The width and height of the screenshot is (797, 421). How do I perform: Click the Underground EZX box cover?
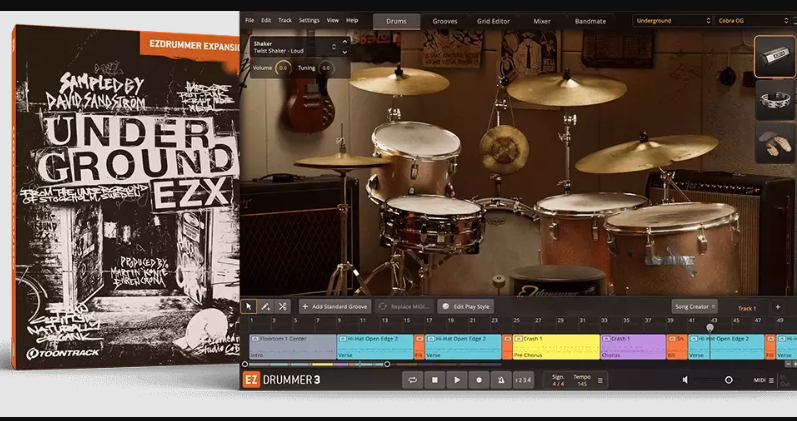(126, 197)
